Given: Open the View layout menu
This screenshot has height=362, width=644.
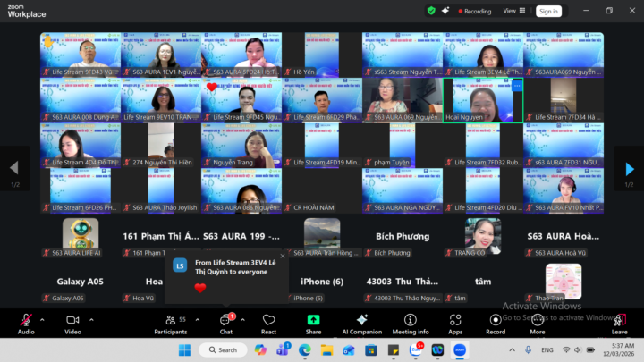Looking at the screenshot, I should (x=512, y=11).
